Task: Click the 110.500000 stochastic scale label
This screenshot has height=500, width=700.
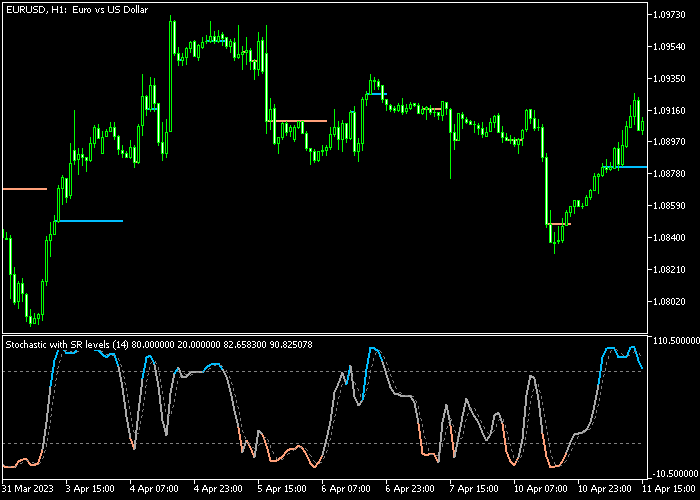Action: click(x=676, y=341)
